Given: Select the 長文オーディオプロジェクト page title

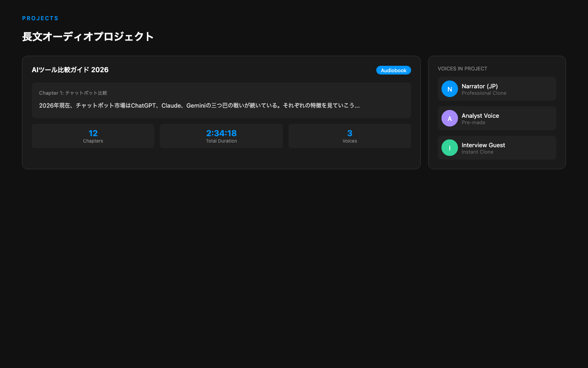Looking at the screenshot, I should pyautogui.click(x=87, y=36).
